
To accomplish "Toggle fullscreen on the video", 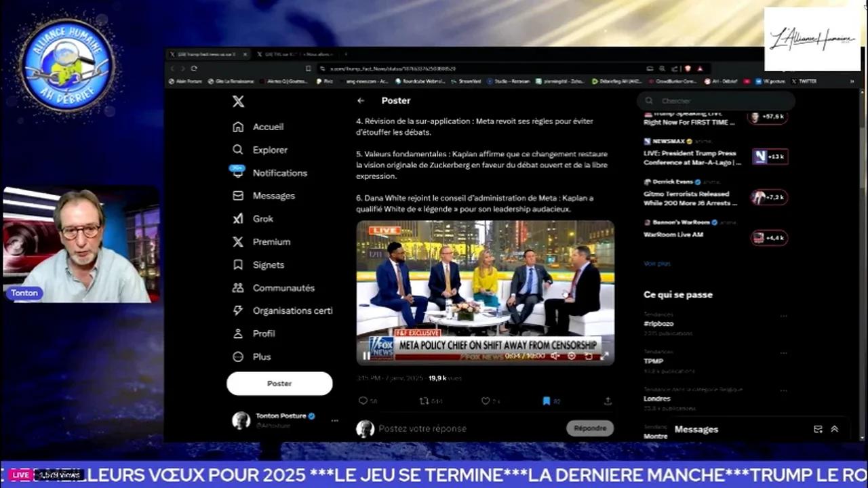I will (604, 356).
